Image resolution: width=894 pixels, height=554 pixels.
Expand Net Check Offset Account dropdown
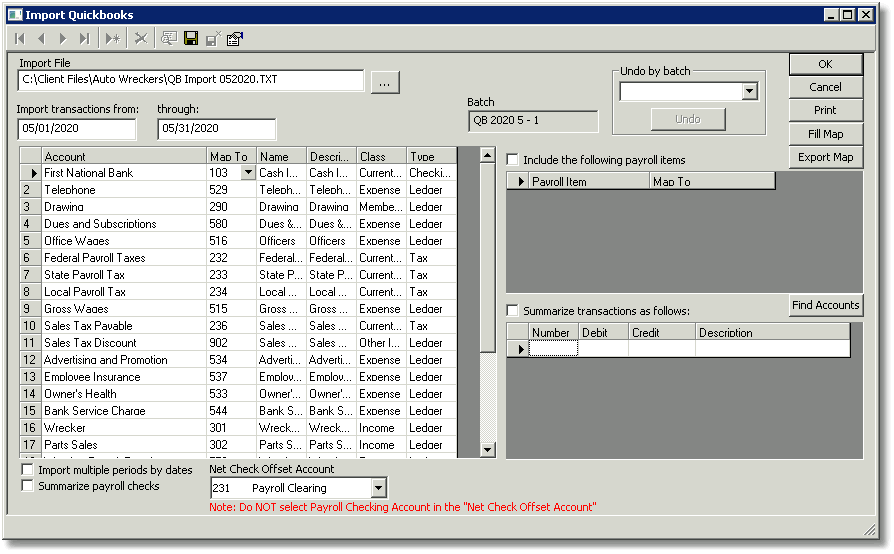click(x=378, y=488)
